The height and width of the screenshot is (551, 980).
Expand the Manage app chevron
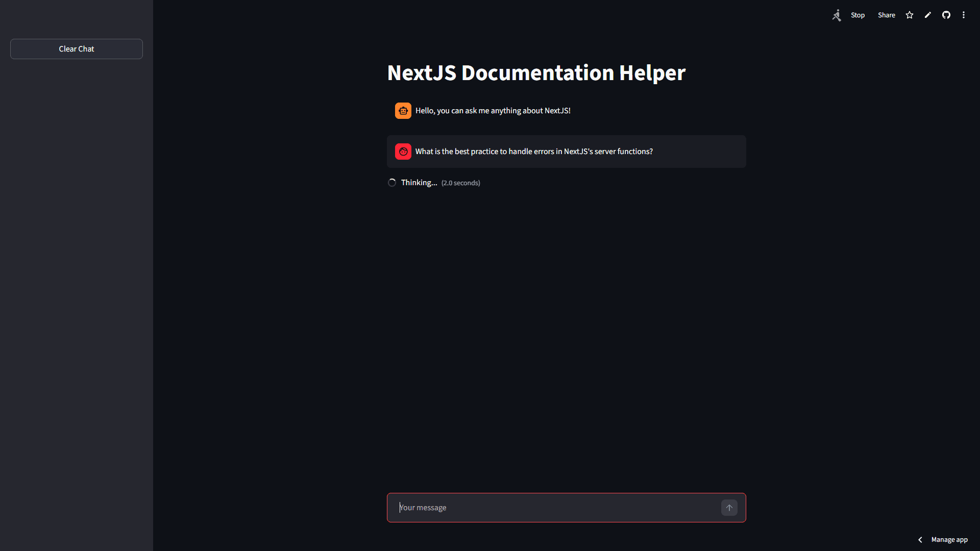920,540
